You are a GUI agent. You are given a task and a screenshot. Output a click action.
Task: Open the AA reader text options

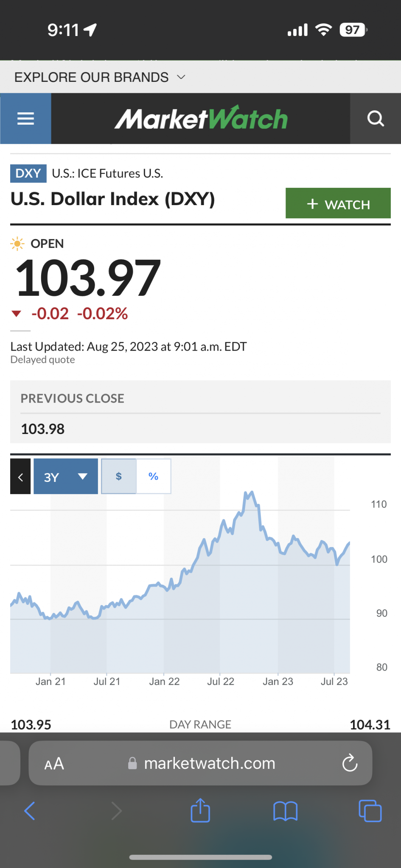point(54,764)
